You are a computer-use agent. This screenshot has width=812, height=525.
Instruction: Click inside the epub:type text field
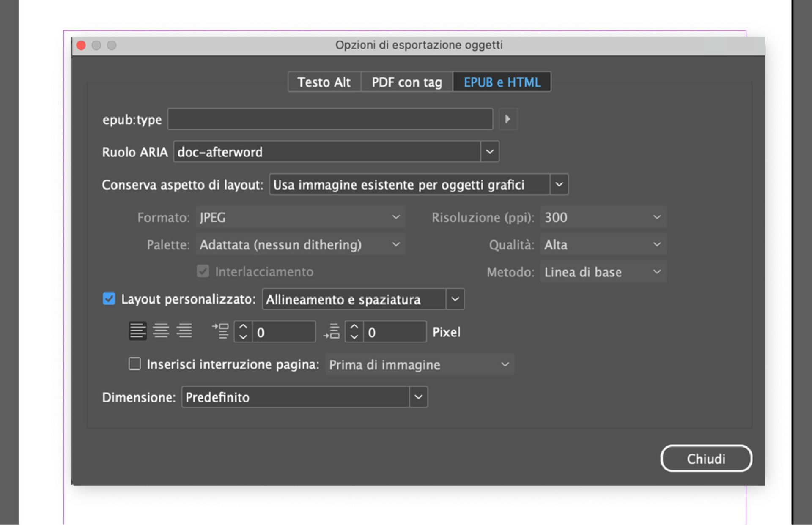pos(330,119)
